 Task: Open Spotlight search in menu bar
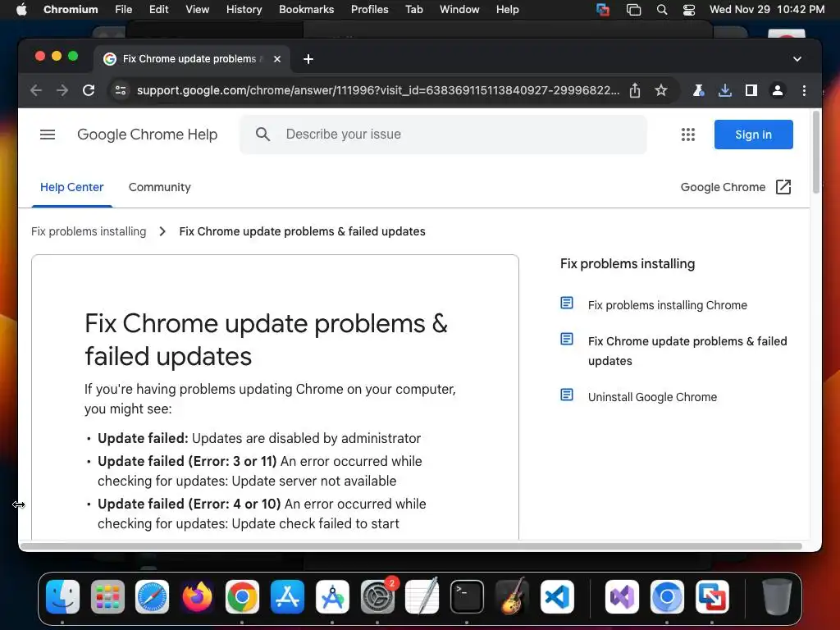click(662, 10)
